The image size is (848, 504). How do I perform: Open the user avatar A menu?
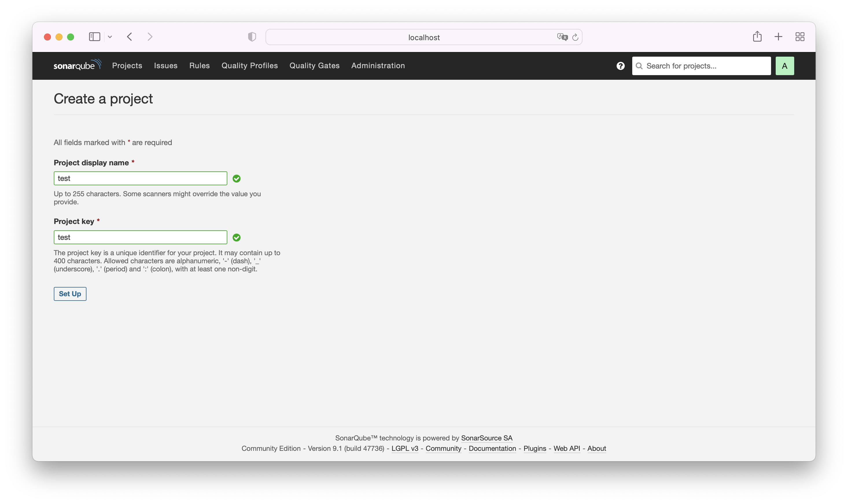pos(784,66)
